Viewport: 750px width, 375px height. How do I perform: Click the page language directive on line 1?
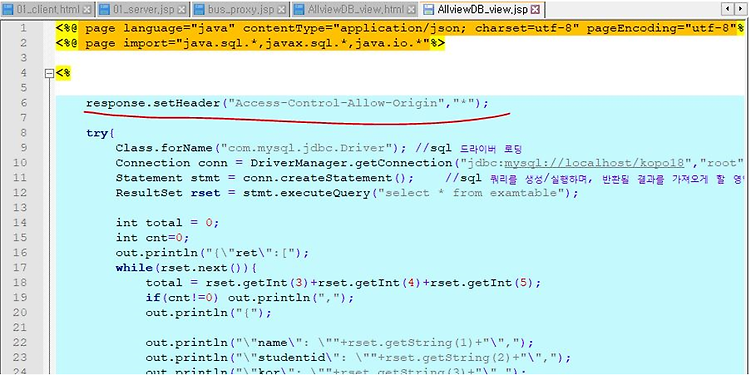(400, 28)
